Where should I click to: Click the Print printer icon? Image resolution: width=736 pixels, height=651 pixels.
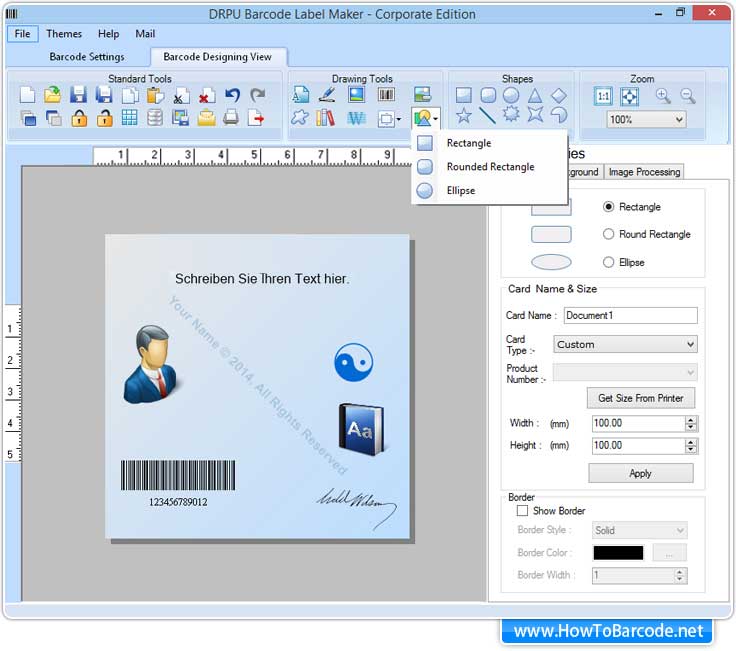pos(231,117)
